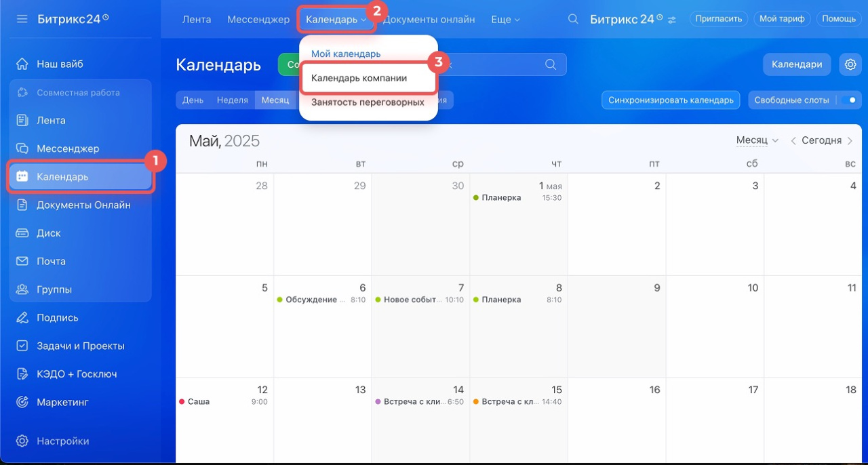Image resolution: width=868 pixels, height=465 pixels.
Task: Switch to Месяц view tab
Action: pyautogui.click(x=275, y=100)
